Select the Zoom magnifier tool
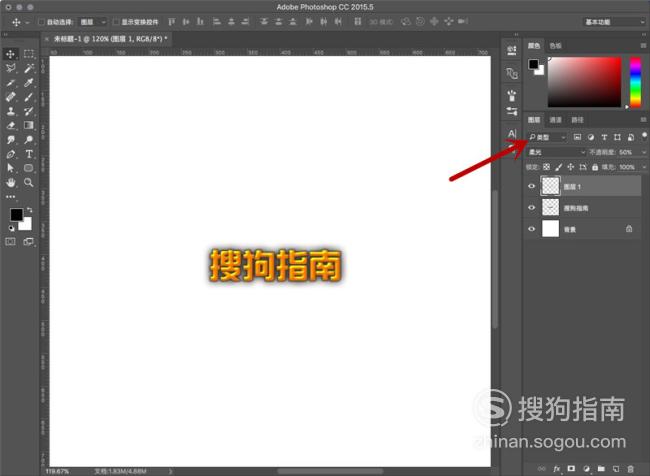650x476 pixels. pos(29,182)
